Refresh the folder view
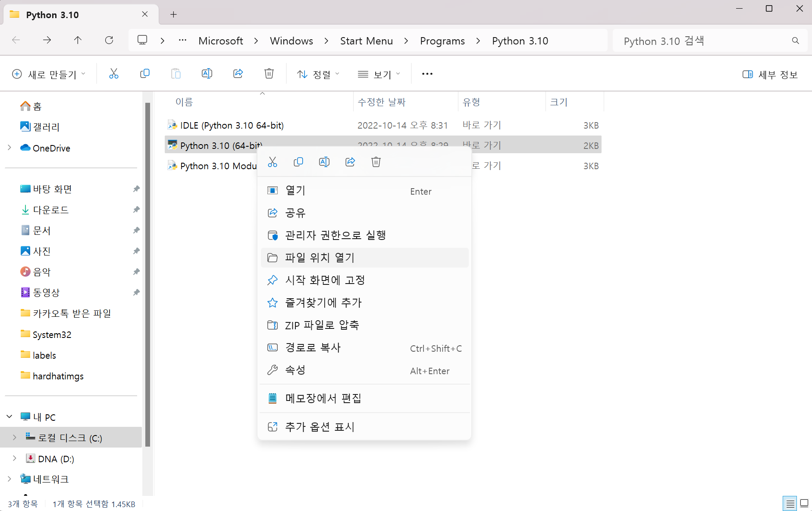 click(x=109, y=40)
